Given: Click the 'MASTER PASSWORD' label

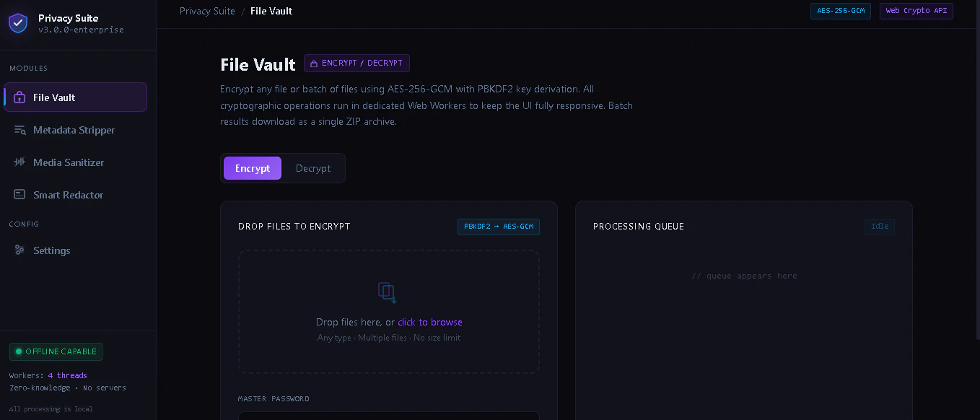Looking at the screenshot, I should pyautogui.click(x=274, y=399).
